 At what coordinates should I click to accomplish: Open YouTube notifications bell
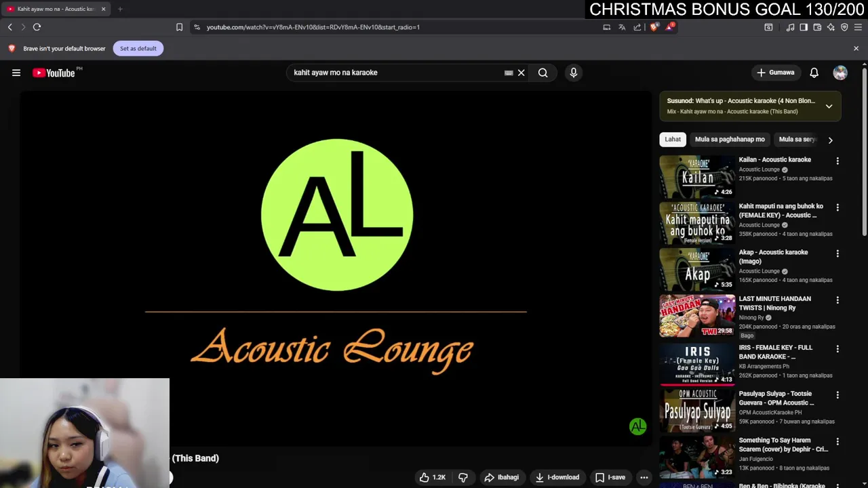click(814, 73)
